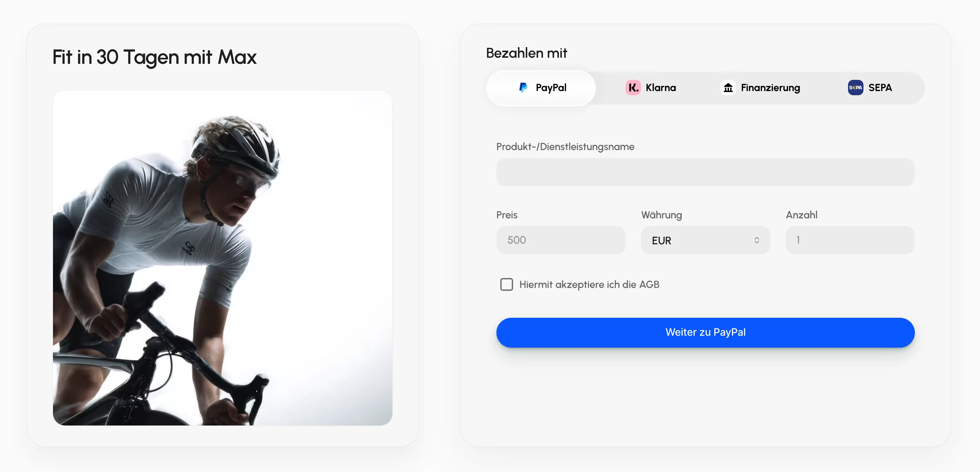
Task: Click the cyclist product image
Action: pos(223,258)
